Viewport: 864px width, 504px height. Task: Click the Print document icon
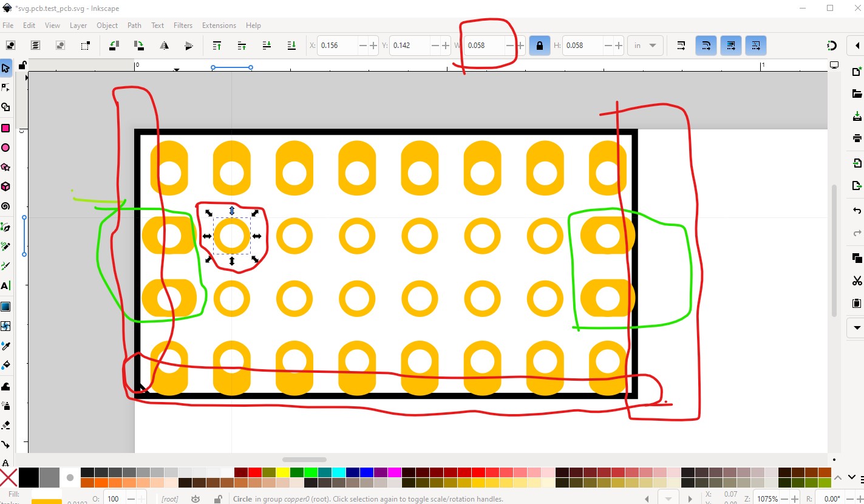click(x=857, y=137)
